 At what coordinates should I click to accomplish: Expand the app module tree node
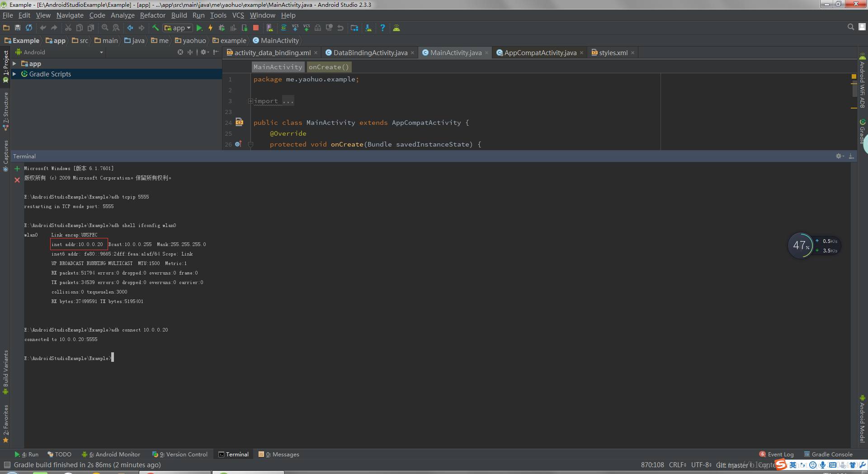click(x=14, y=64)
